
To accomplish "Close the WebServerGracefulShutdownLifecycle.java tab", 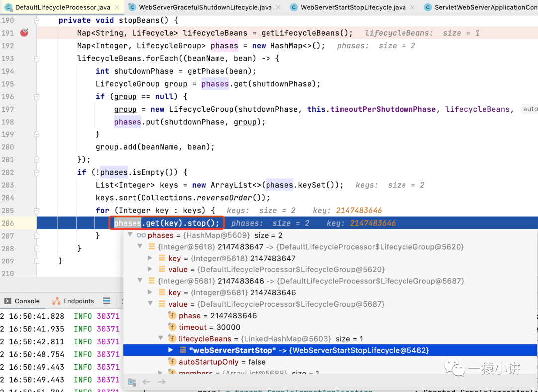I will (278, 7).
